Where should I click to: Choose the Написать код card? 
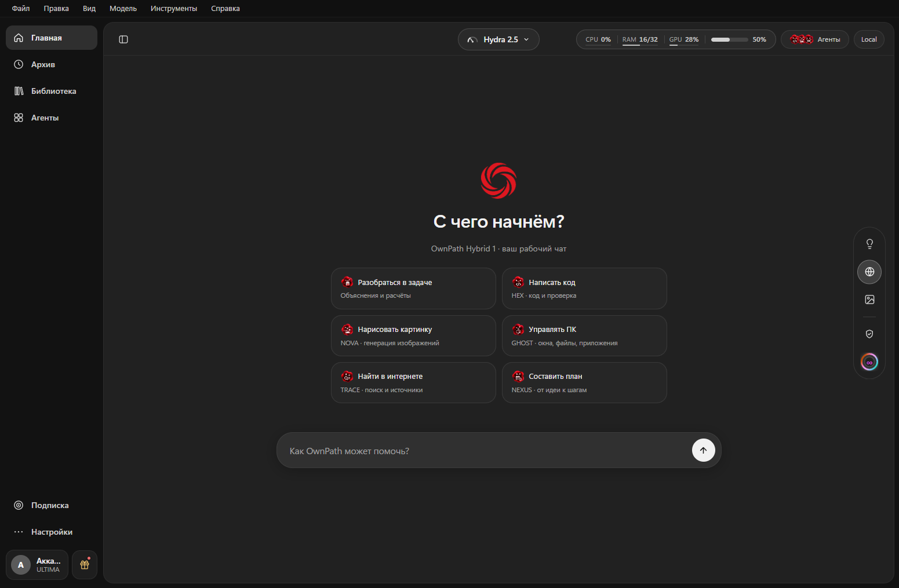coord(584,288)
